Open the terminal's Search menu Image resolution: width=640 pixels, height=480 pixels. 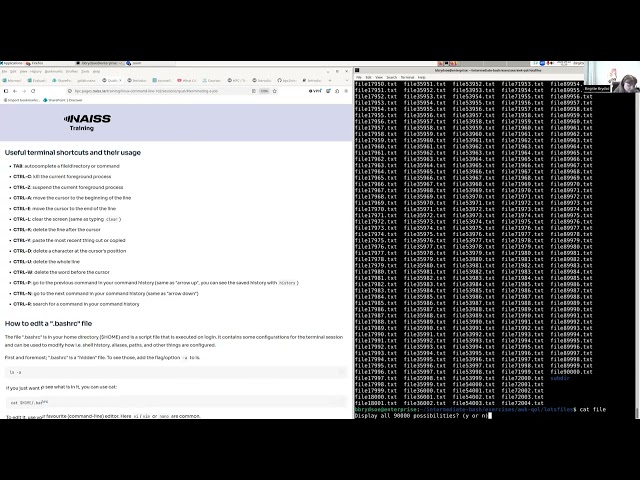pos(391,77)
